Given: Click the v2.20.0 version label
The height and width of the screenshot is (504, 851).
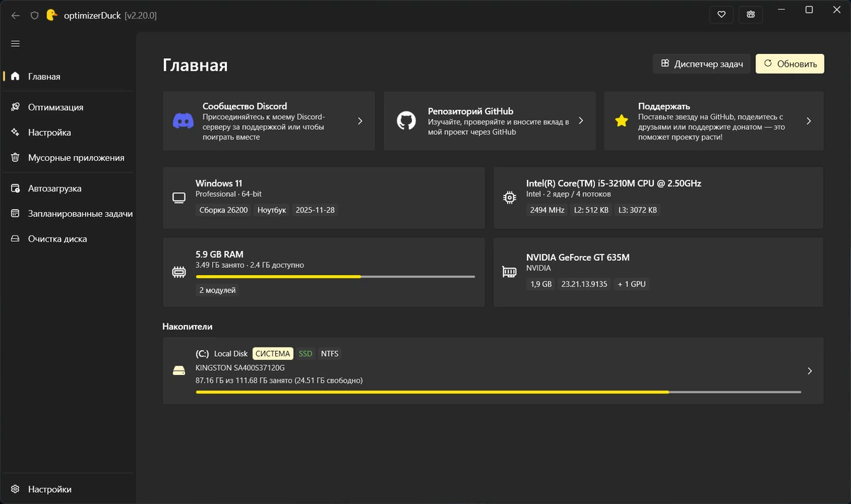Looking at the screenshot, I should [x=140, y=15].
